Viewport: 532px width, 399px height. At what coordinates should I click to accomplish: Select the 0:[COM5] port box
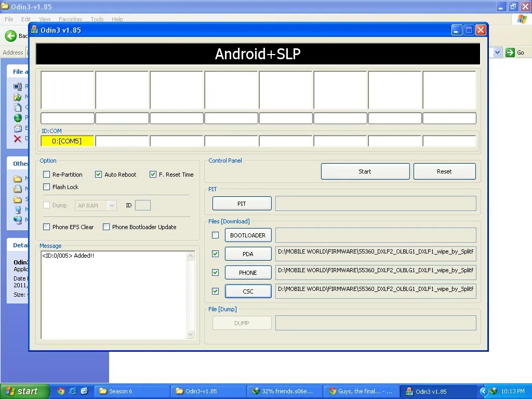tap(67, 141)
